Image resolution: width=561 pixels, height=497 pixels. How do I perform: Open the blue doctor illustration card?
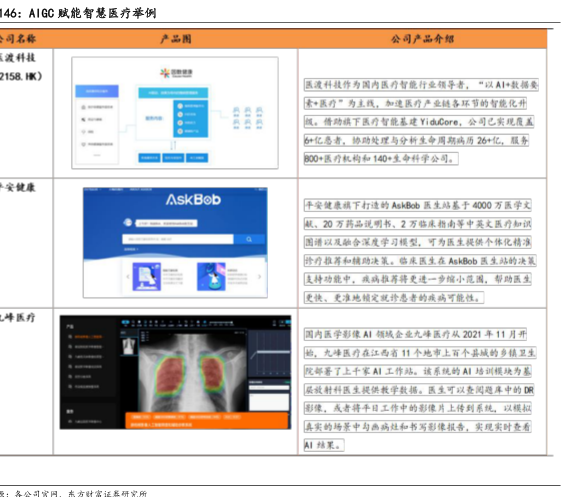[211, 277]
